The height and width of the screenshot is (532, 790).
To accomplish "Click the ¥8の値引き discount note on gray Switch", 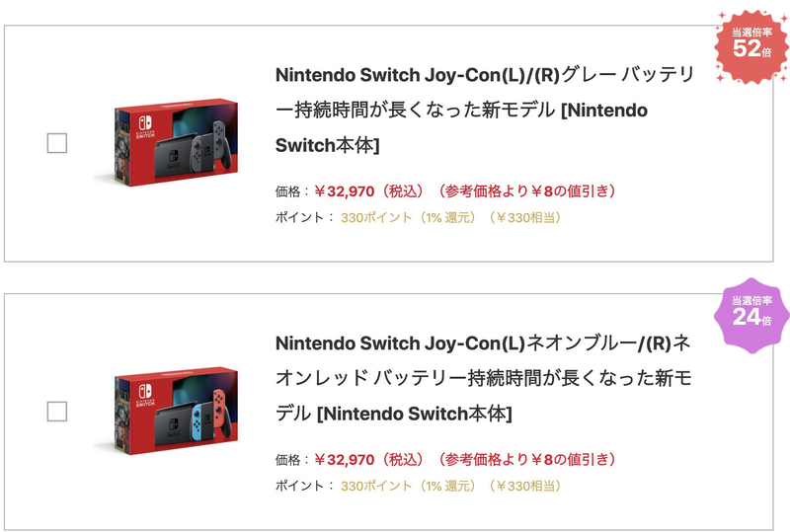I will (x=573, y=191).
